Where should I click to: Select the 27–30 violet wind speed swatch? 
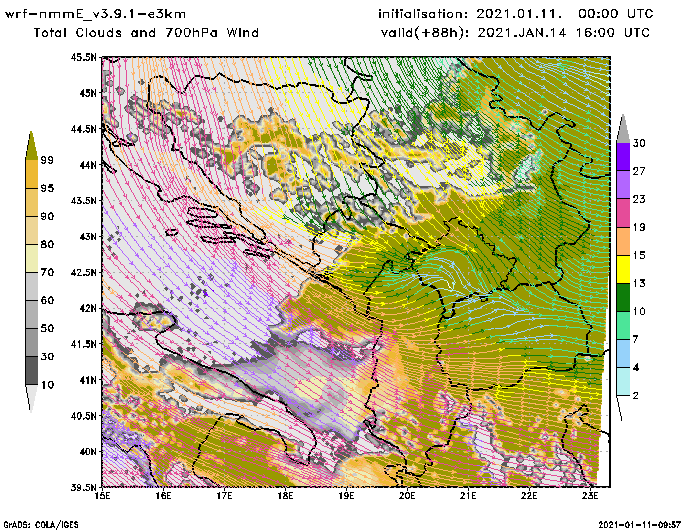click(x=623, y=157)
